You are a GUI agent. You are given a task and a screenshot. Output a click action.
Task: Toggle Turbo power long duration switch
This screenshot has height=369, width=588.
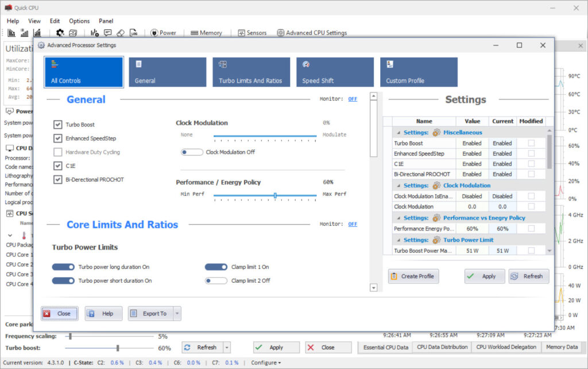point(63,267)
